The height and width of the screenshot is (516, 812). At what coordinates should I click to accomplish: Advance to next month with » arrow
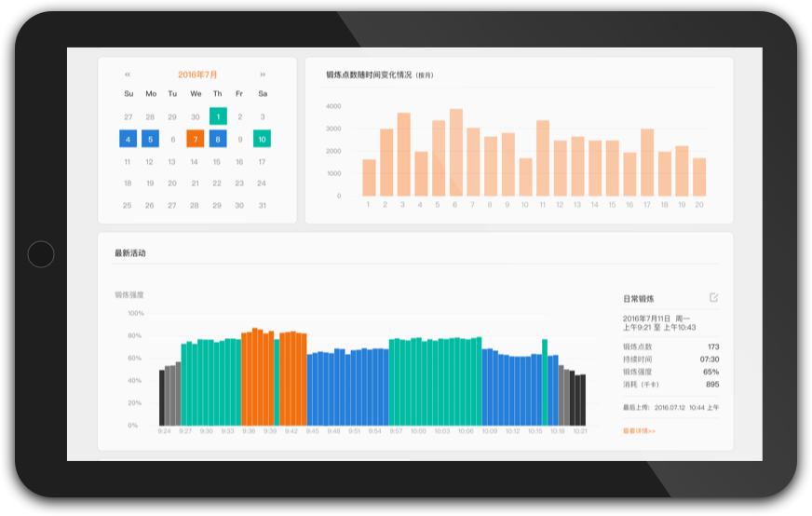[263, 75]
